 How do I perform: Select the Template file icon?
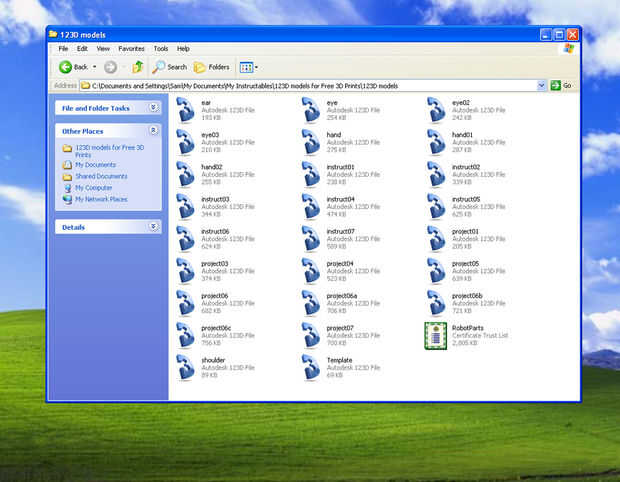(311, 368)
